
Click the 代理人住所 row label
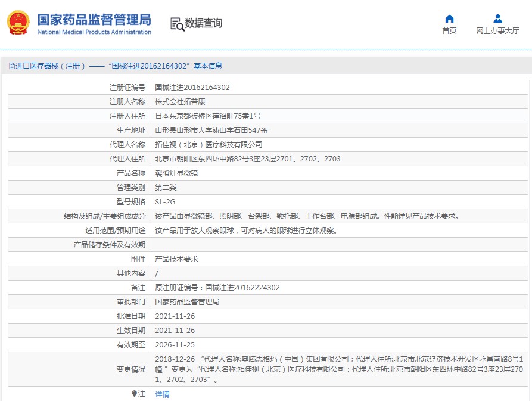coord(127,158)
